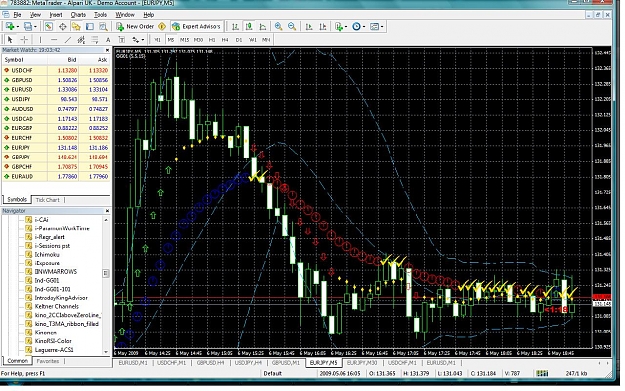Select the horizontal line tool
The width and height of the screenshot is (625, 391).
click(54, 40)
